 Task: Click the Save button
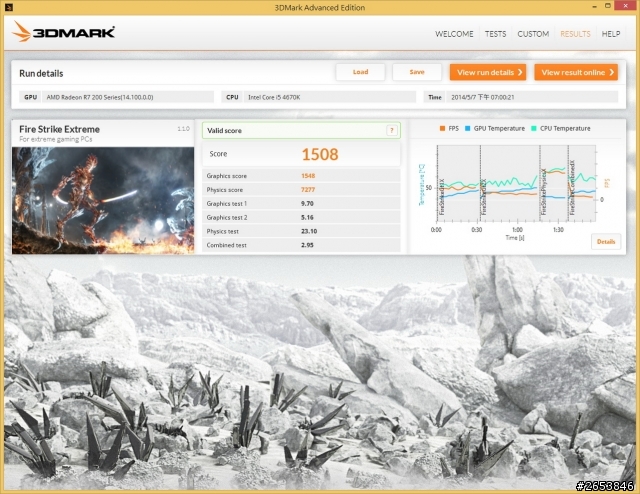417,72
